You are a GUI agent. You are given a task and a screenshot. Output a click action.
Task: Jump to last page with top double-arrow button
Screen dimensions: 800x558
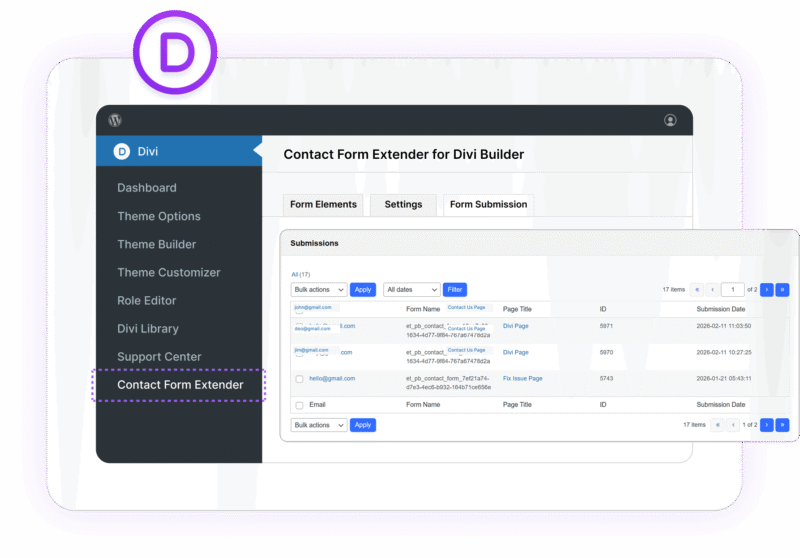(782, 289)
